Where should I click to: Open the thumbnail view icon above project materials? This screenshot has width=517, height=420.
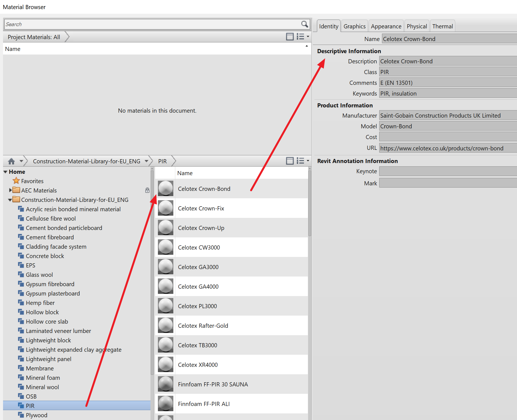click(x=290, y=36)
